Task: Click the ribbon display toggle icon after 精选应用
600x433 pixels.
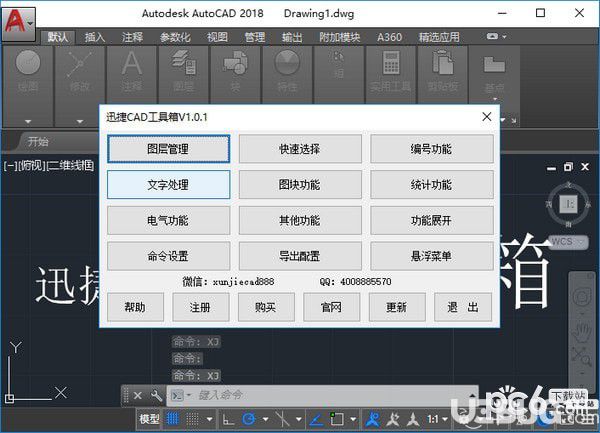Action: pyautogui.click(x=492, y=36)
